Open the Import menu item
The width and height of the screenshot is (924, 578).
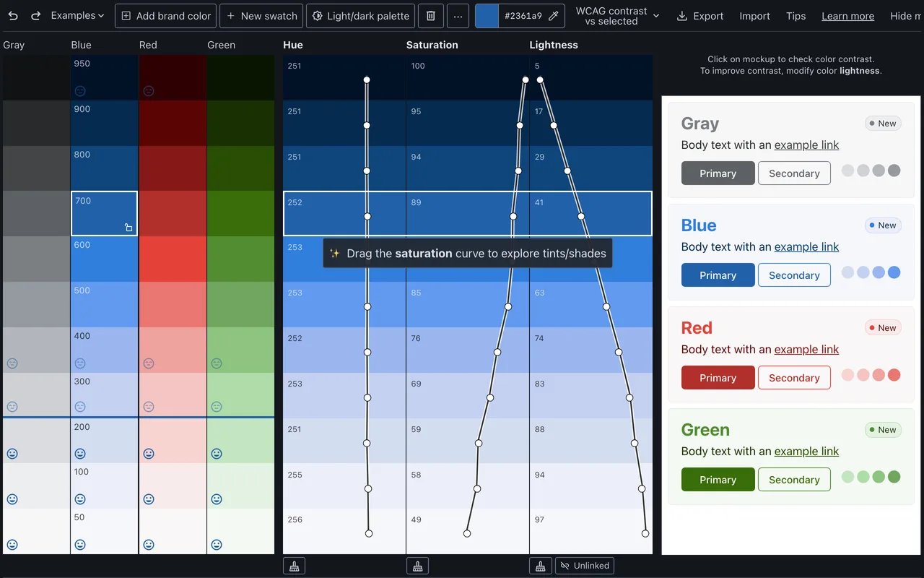pos(754,16)
